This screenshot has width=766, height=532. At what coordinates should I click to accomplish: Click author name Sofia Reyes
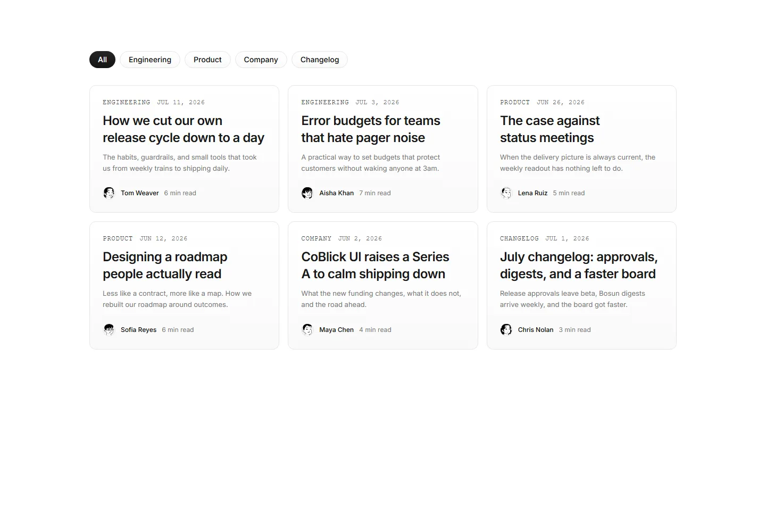[138, 330]
